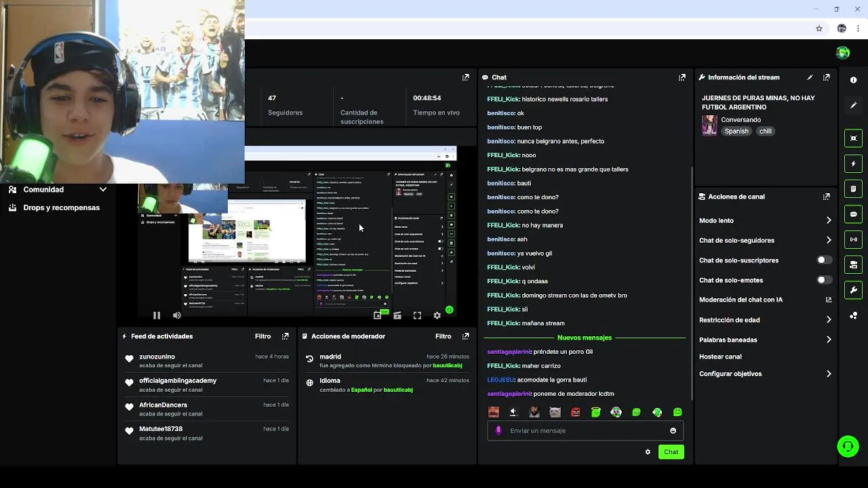Pop out Acciones de moderador panel
The width and height of the screenshot is (868, 488).
coord(465,336)
